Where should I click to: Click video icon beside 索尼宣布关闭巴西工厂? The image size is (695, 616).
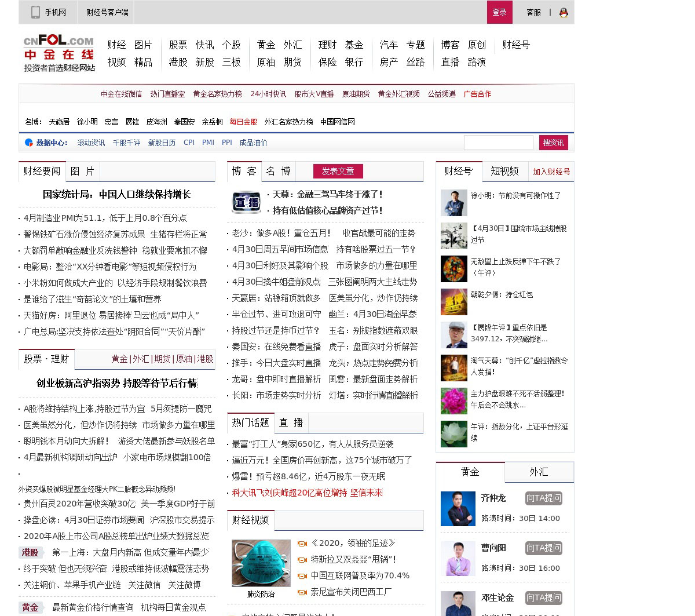(302, 592)
